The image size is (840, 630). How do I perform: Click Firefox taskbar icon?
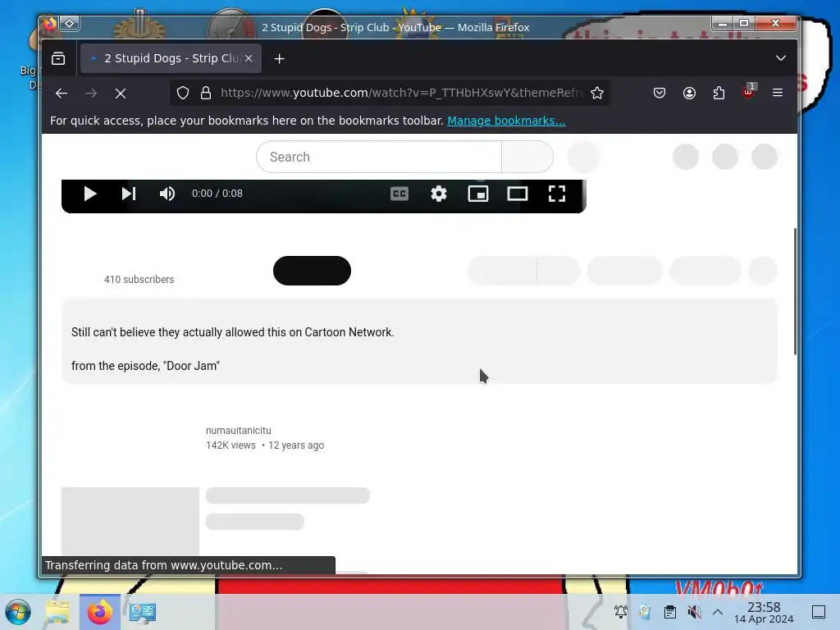99,612
